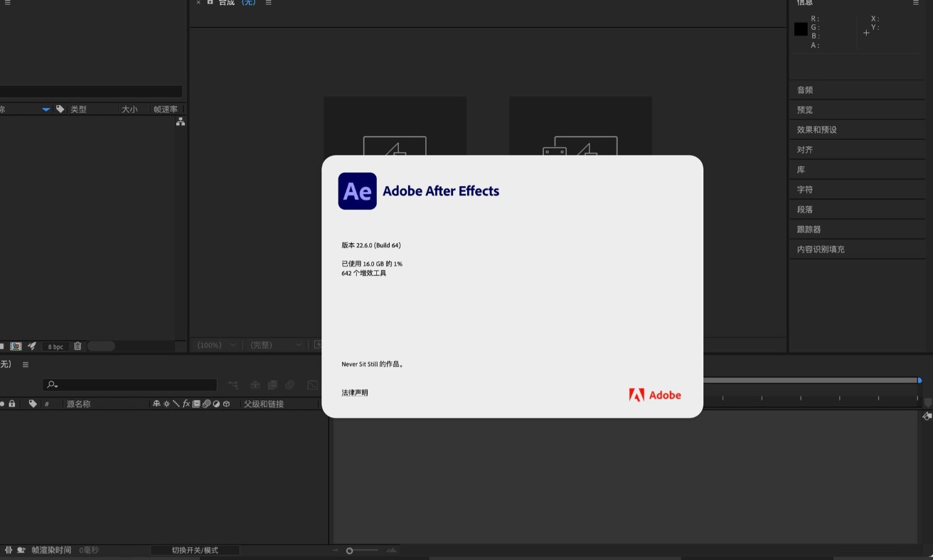
Task: Click the timeline work area end handle
Action: pyautogui.click(x=919, y=380)
